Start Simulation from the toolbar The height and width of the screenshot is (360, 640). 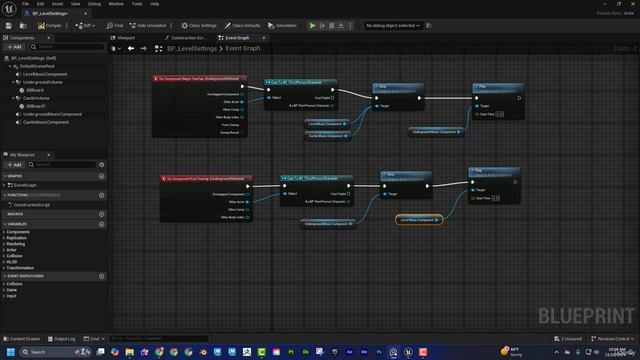282,26
